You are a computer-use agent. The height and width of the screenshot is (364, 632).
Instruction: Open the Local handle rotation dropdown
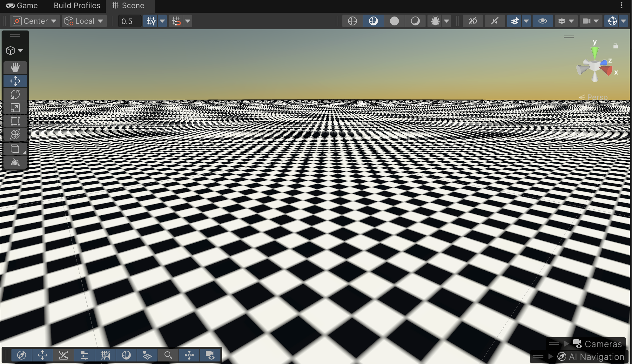(84, 21)
